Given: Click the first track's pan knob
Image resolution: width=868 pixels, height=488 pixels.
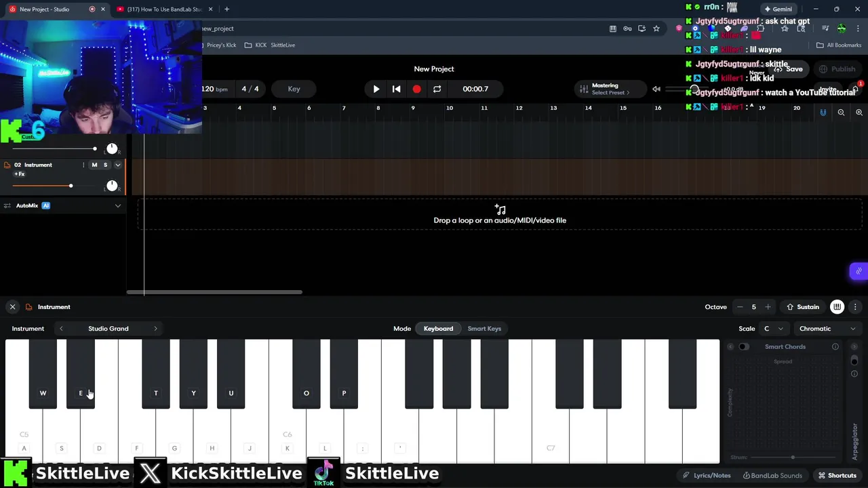Looking at the screenshot, I should point(112,148).
